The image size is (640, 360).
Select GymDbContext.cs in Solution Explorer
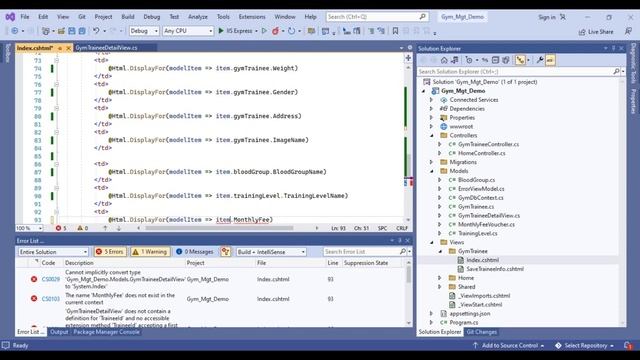[x=480, y=198]
